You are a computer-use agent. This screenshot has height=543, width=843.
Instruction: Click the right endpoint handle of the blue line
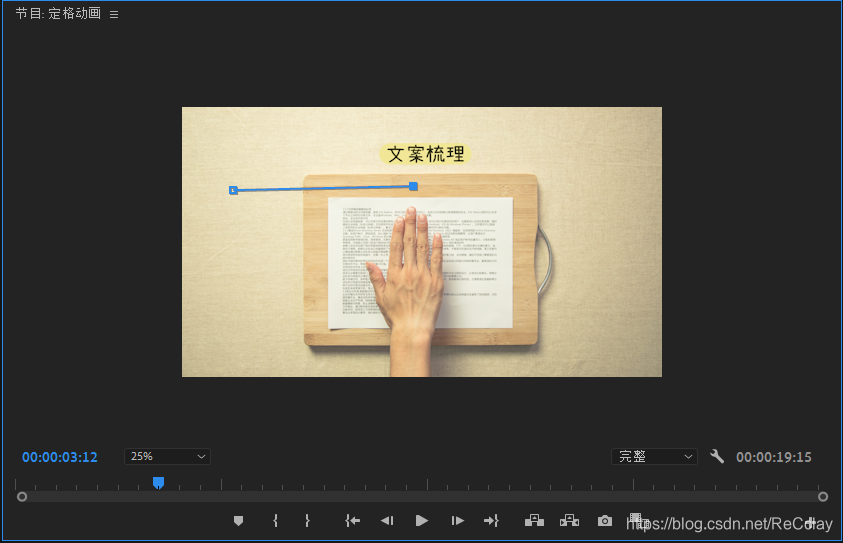coord(413,187)
